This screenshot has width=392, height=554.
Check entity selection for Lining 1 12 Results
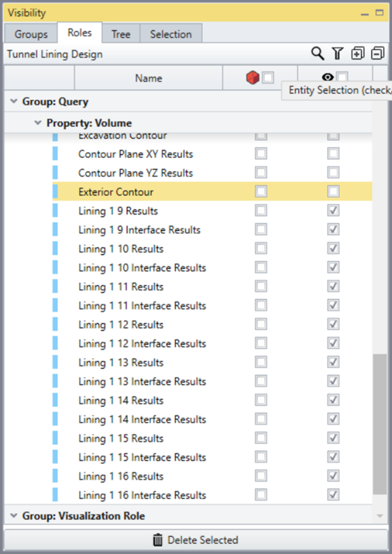coord(261,324)
